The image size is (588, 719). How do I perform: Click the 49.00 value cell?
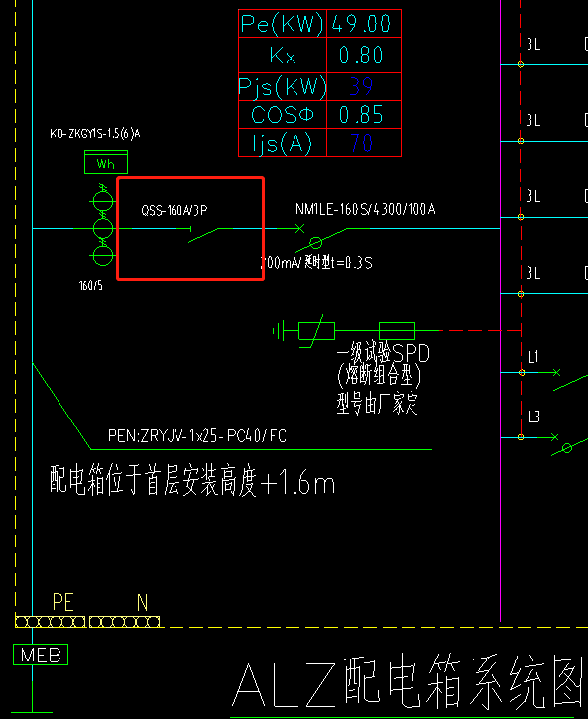[x=364, y=24]
